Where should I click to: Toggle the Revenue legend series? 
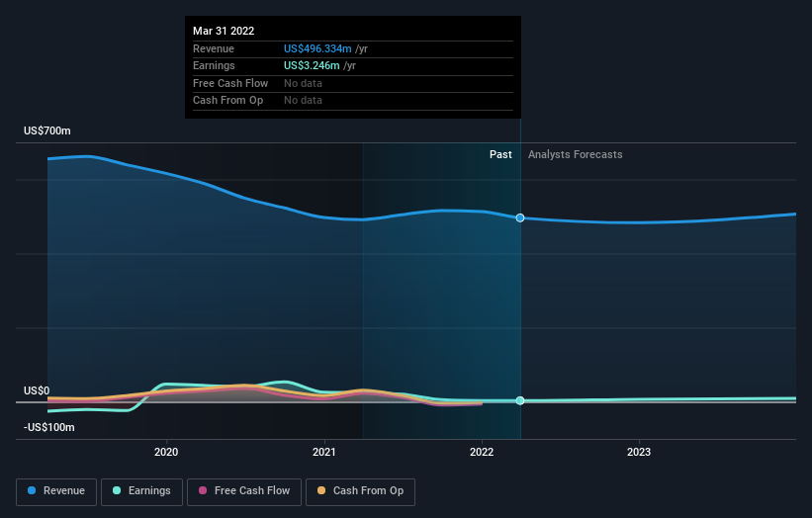(x=56, y=491)
